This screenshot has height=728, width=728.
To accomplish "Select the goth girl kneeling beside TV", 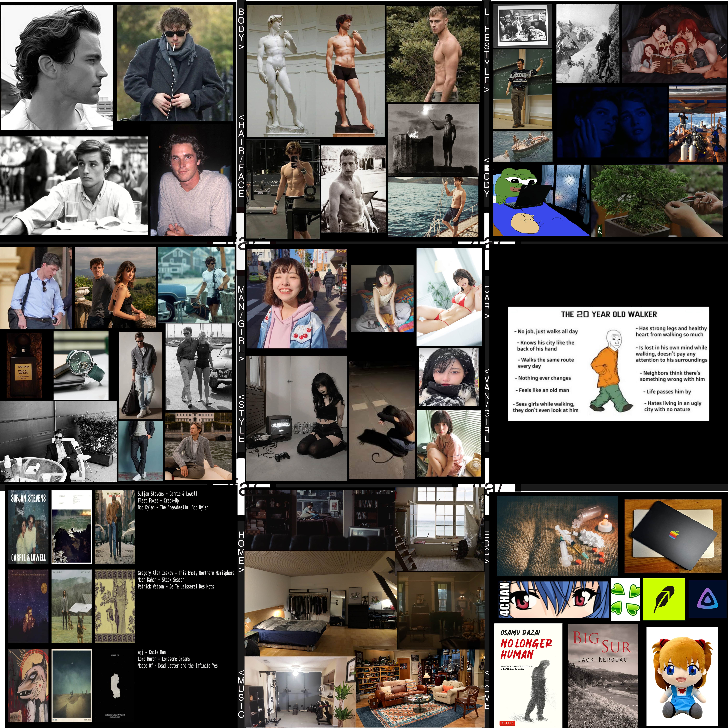I will (297, 418).
